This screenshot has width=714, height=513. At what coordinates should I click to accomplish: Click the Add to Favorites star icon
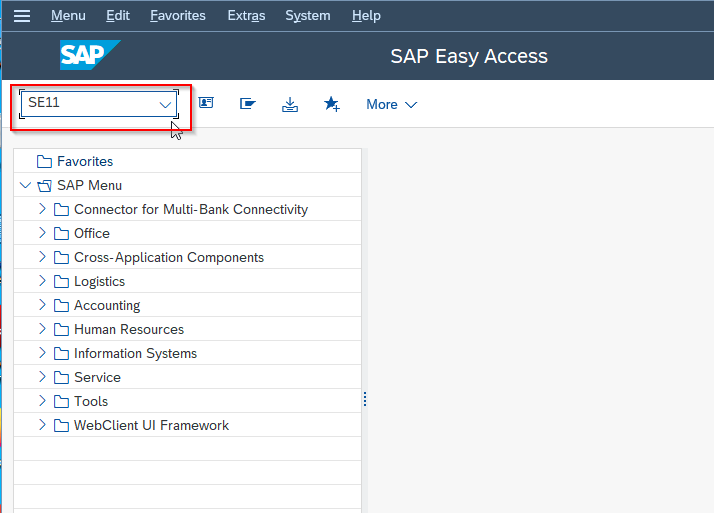click(332, 104)
